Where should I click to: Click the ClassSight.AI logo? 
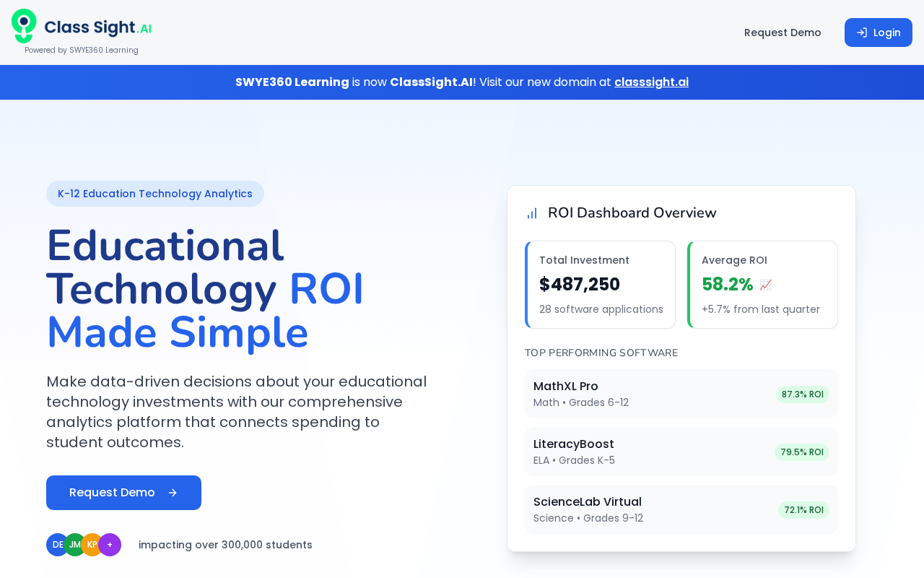pos(82,27)
